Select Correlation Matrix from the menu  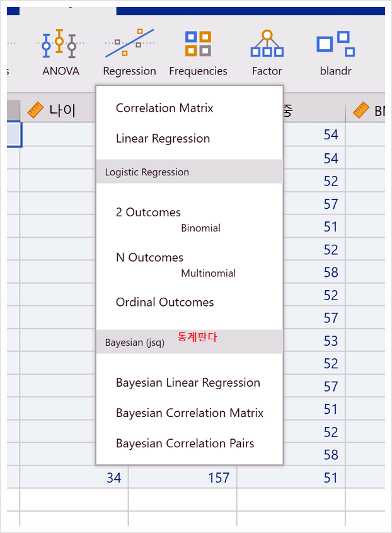pyautogui.click(x=164, y=108)
